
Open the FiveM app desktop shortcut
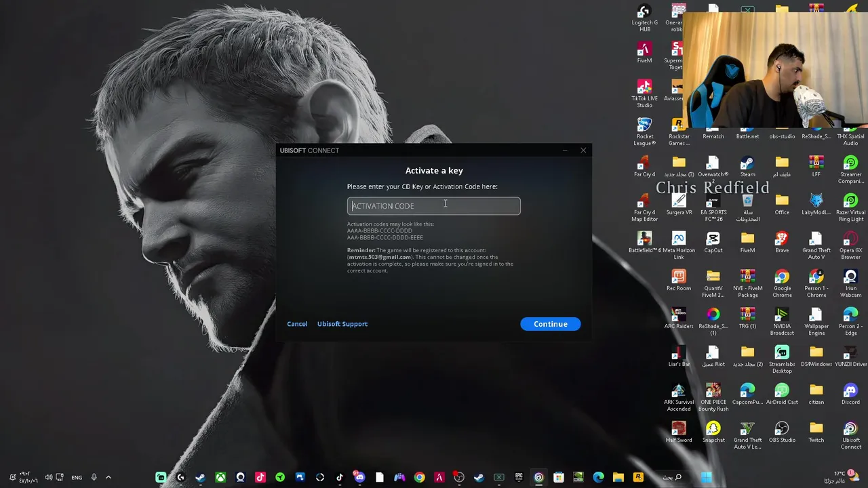tap(644, 53)
